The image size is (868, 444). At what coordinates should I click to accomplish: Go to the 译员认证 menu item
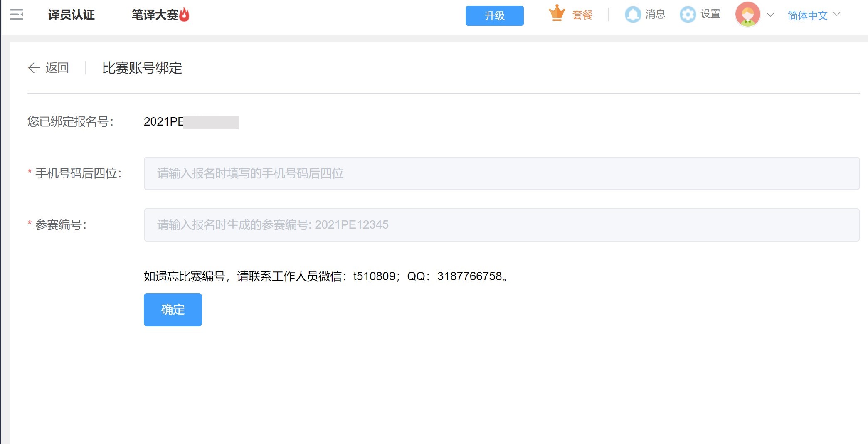pyautogui.click(x=72, y=15)
